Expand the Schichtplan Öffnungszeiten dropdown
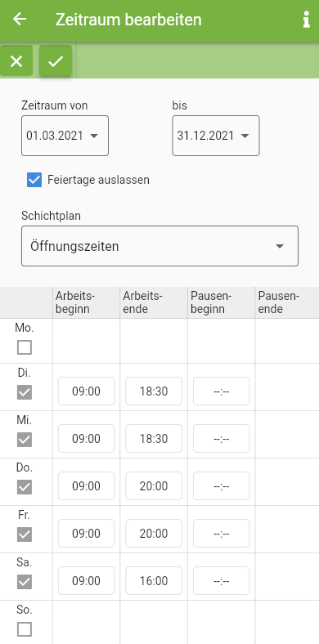The image size is (319, 644). point(160,246)
